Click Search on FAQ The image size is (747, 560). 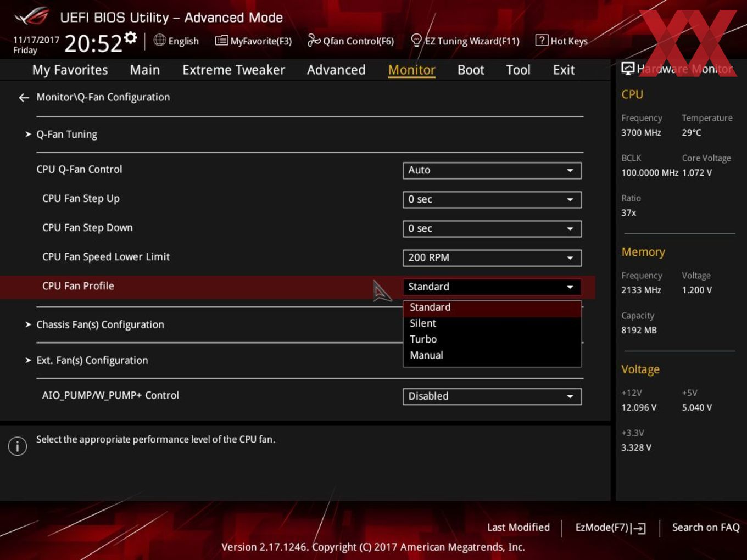click(706, 527)
